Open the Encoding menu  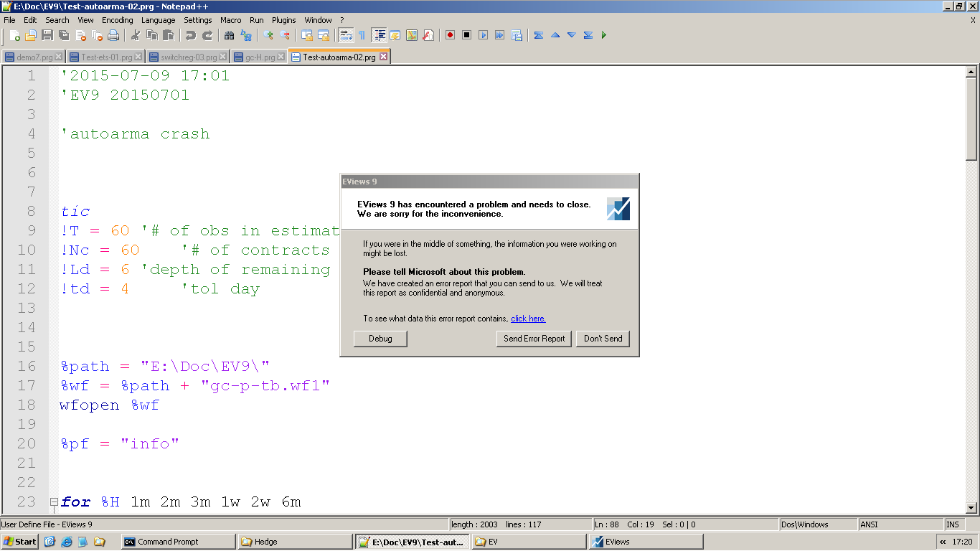pos(118,20)
